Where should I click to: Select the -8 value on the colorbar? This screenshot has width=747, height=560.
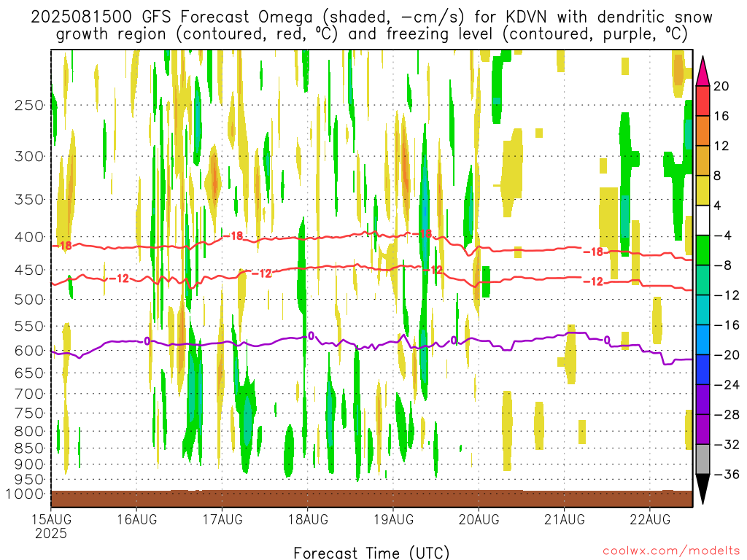[722, 265]
